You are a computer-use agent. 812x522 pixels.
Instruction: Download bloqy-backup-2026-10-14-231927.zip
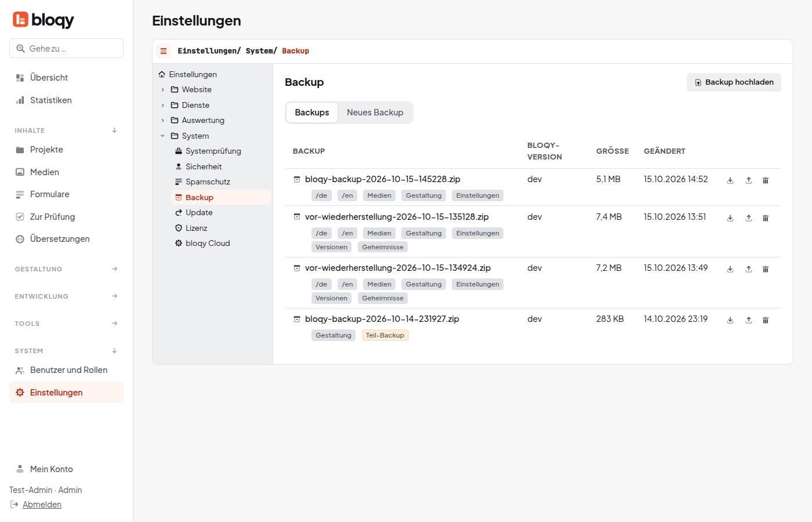point(730,320)
